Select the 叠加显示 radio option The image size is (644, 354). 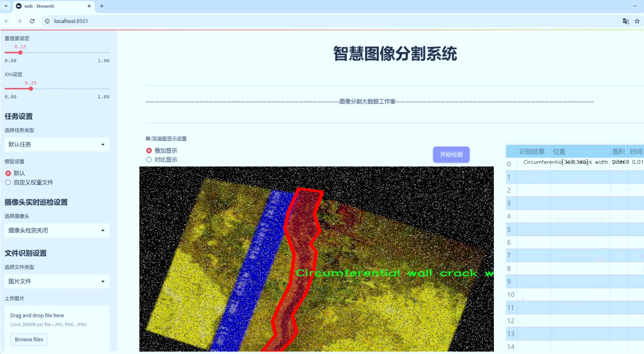[149, 151]
